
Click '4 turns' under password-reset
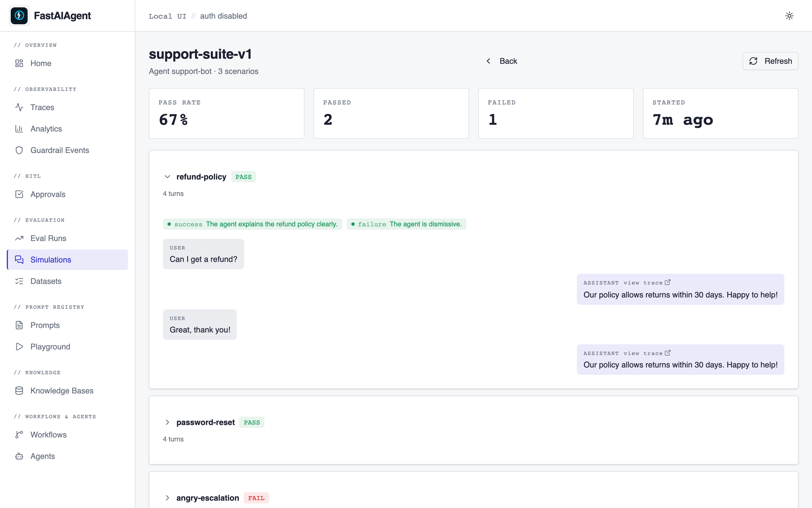[173, 439]
